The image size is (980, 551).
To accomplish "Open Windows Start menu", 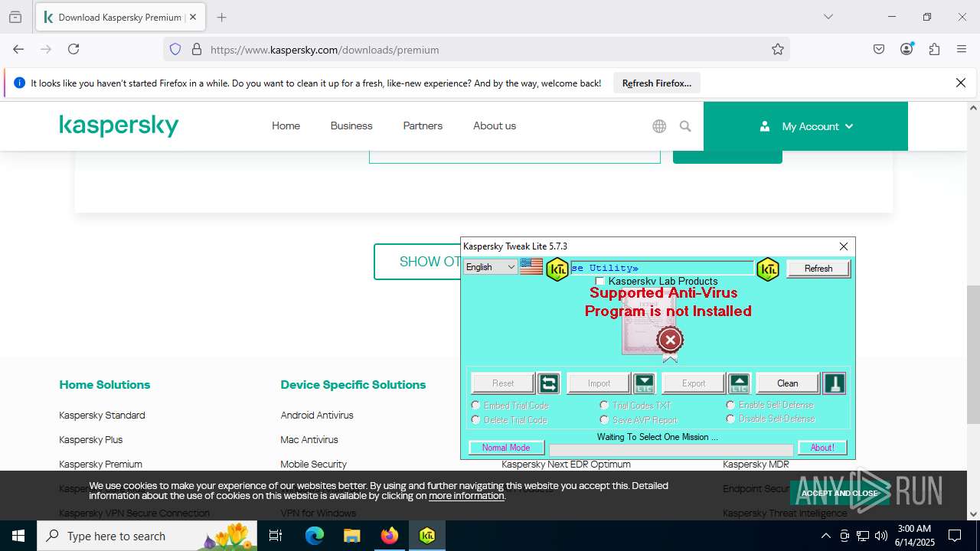I will [18, 536].
